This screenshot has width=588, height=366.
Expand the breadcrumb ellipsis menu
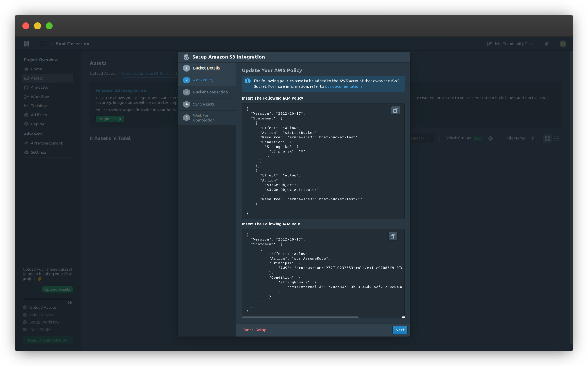tap(44, 44)
